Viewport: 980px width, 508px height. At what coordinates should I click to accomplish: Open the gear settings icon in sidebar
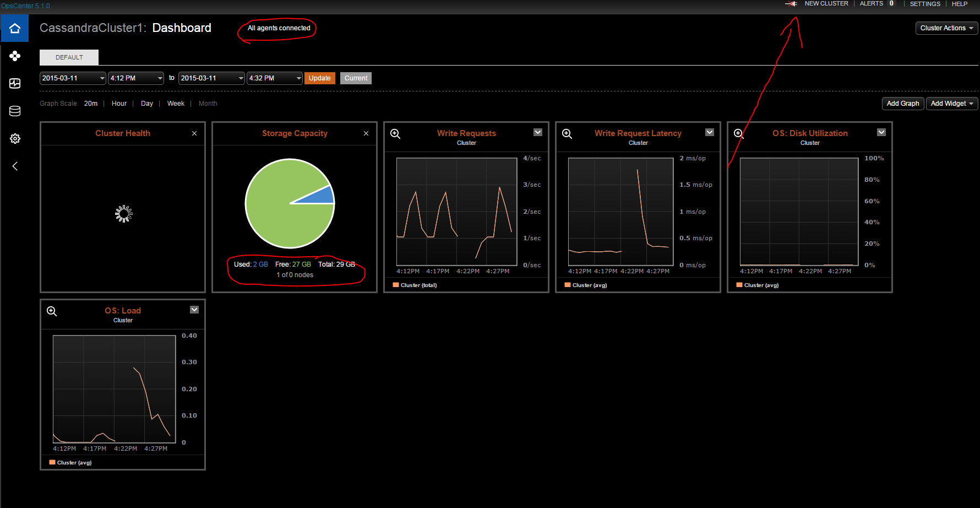pyautogui.click(x=15, y=138)
